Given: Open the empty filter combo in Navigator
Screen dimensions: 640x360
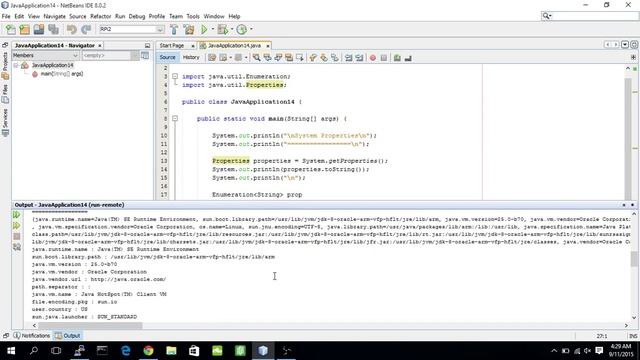Looking at the screenshot, I should [110, 56].
